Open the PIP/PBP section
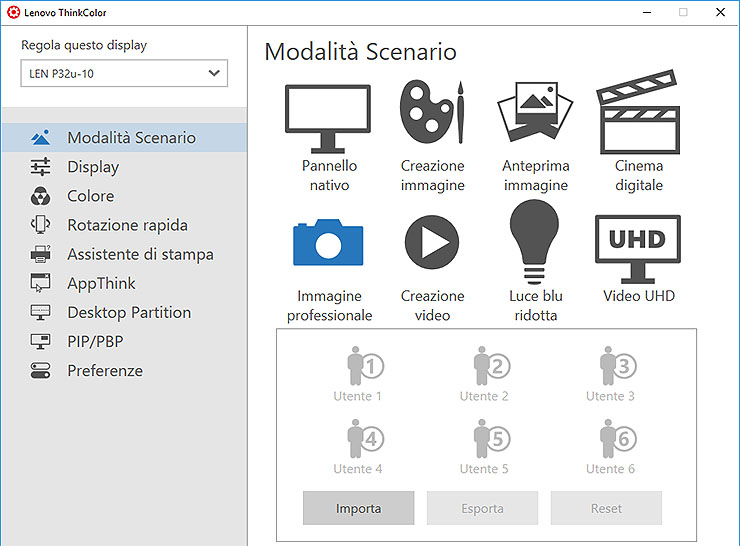The width and height of the screenshot is (740, 546). pos(96,341)
